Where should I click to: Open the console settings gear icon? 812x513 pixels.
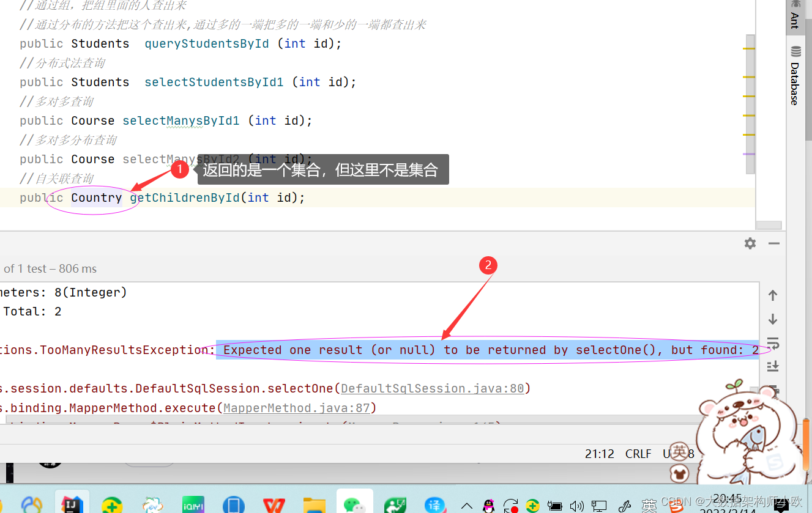tap(750, 243)
